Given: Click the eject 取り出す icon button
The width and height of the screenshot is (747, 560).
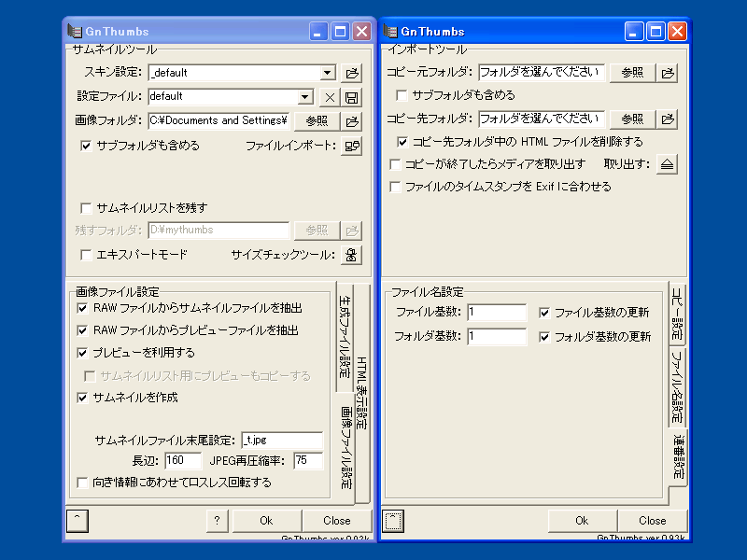Looking at the screenshot, I should pyautogui.click(x=667, y=165).
